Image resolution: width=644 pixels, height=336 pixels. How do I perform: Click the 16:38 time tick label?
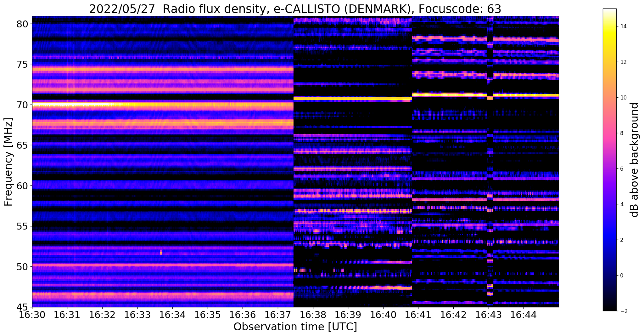coord(313,315)
